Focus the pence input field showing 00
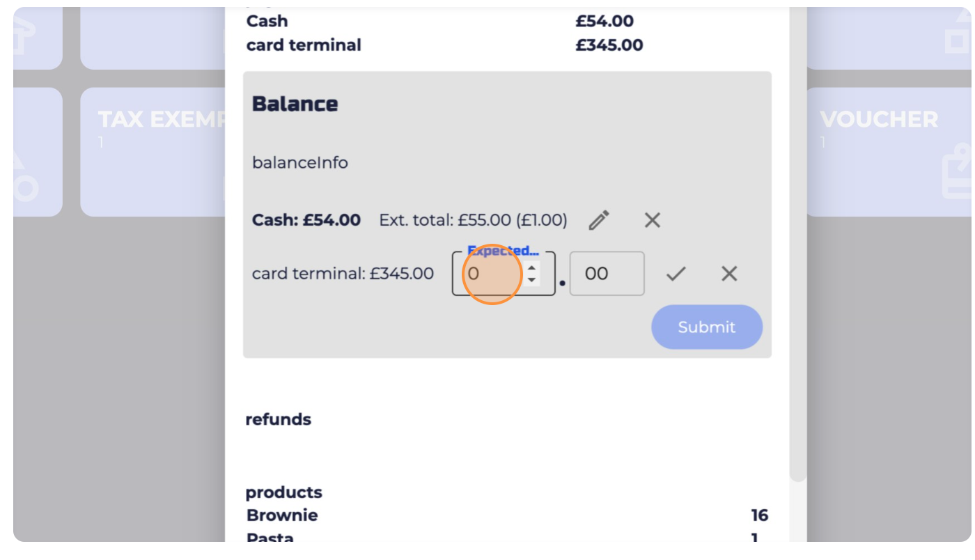 [606, 274]
